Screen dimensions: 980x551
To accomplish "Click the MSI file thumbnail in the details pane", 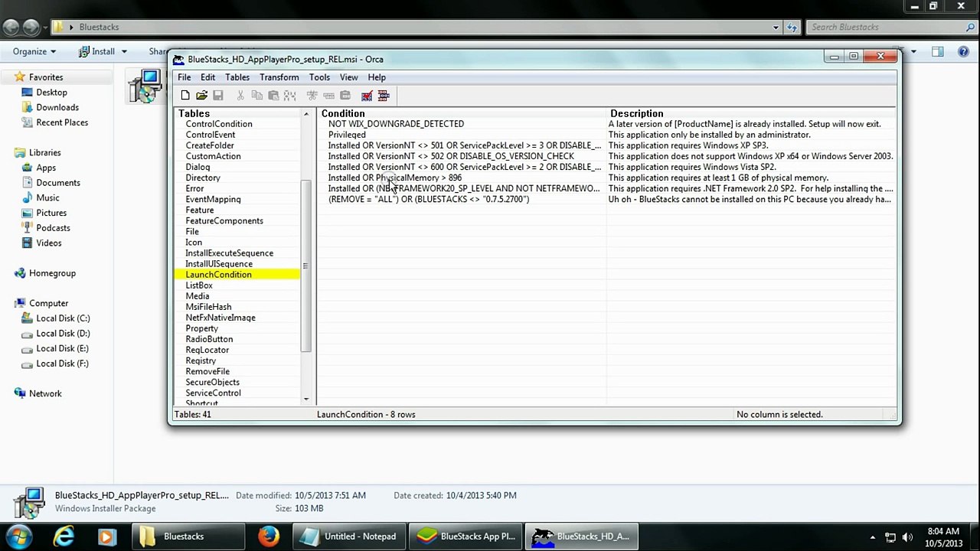I will click(29, 502).
